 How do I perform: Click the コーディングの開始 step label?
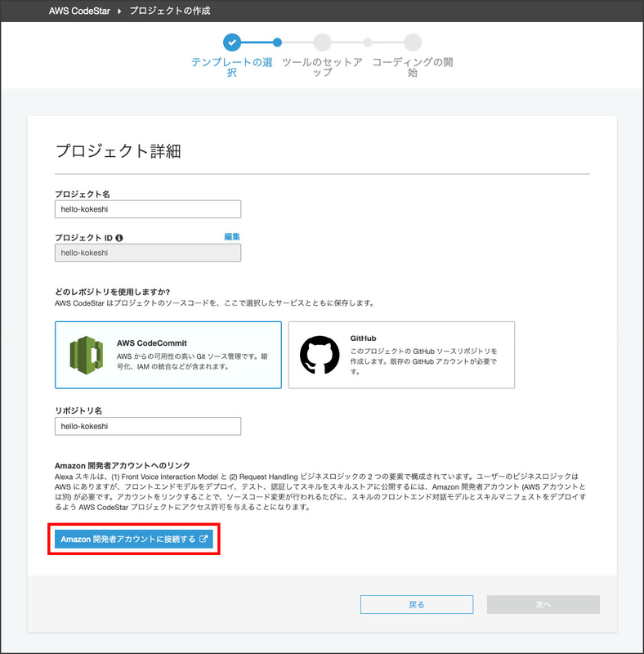[x=413, y=67]
